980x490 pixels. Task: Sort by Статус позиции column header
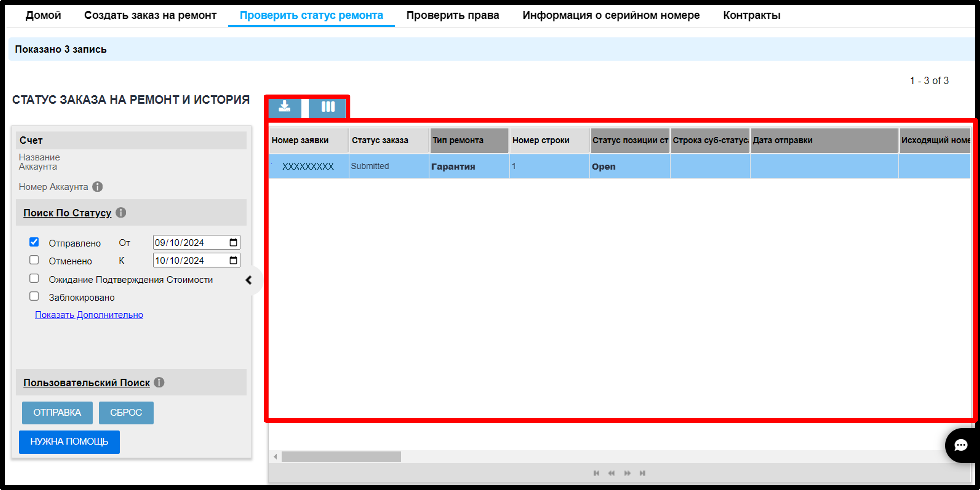pyautogui.click(x=630, y=140)
